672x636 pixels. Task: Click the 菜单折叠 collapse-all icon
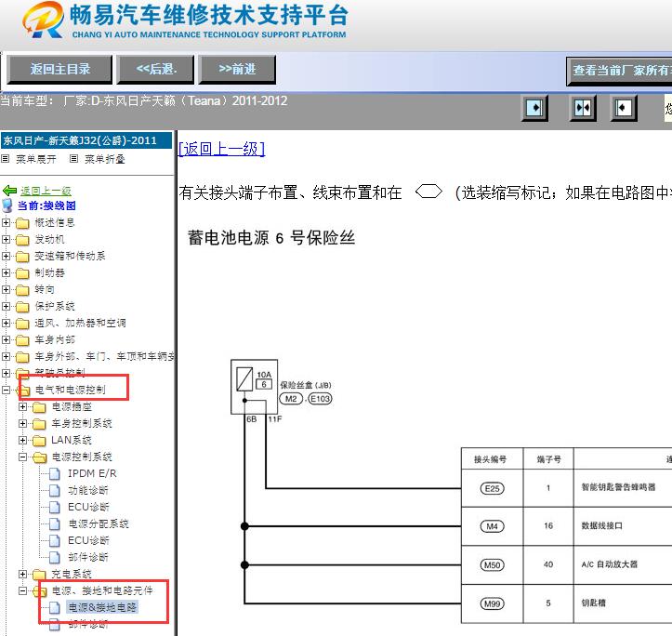tap(73, 159)
